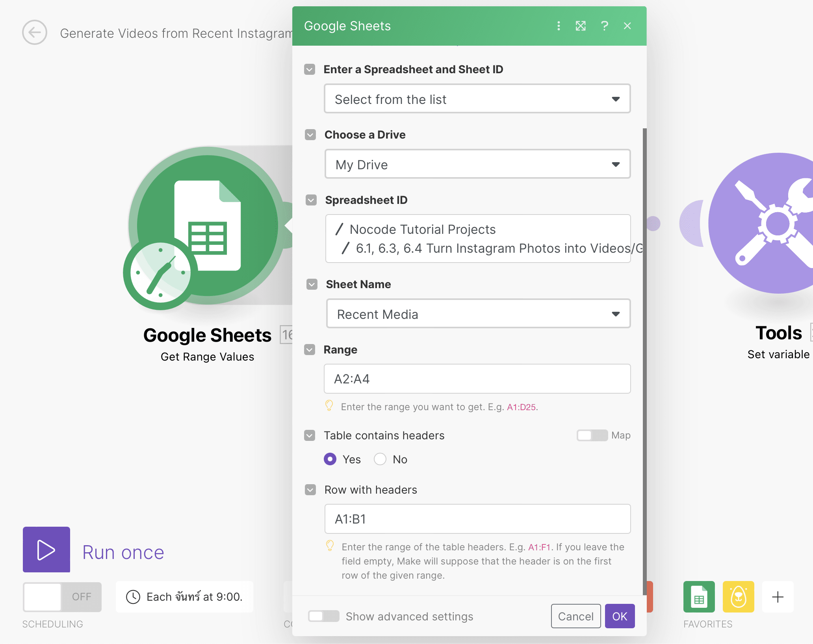
Task: Turn on scenario scheduling with the OFF switch
Action: 62,597
